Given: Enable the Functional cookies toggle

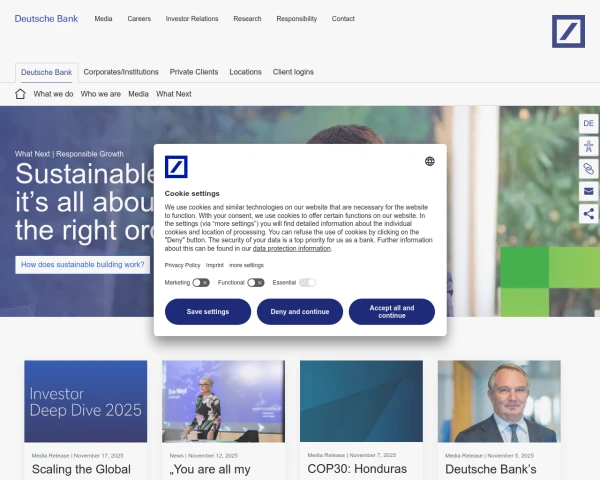Looking at the screenshot, I should [x=256, y=283].
